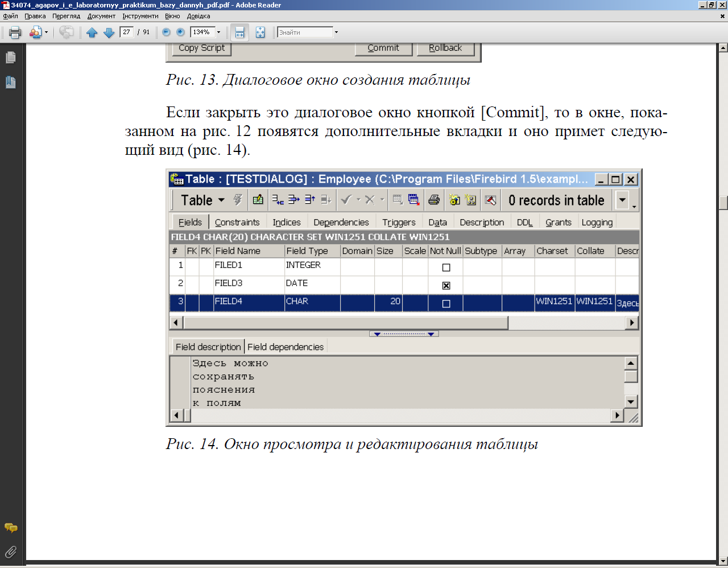This screenshot has width=728, height=568.
Task: Open the Перегляд menu
Action: (66, 16)
